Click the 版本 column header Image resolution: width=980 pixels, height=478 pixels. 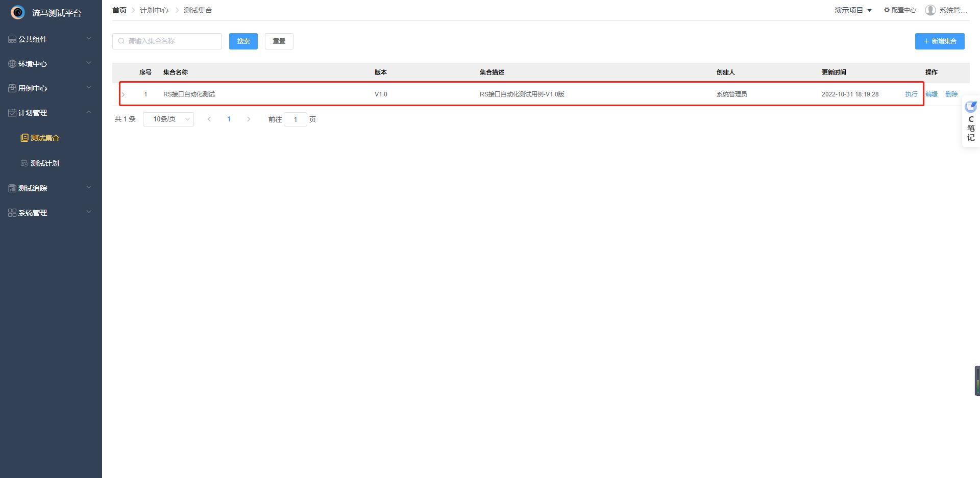(x=381, y=72)
